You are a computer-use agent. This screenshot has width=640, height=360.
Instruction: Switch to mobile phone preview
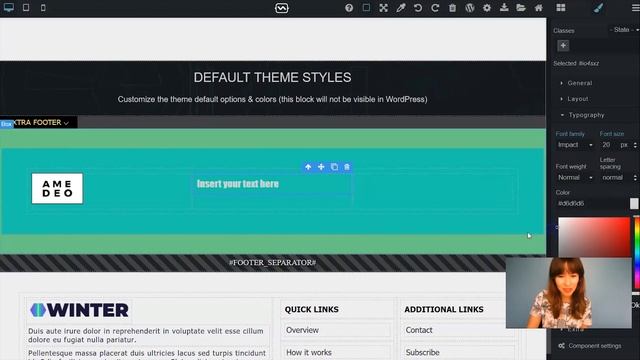(x=43, y=7)
